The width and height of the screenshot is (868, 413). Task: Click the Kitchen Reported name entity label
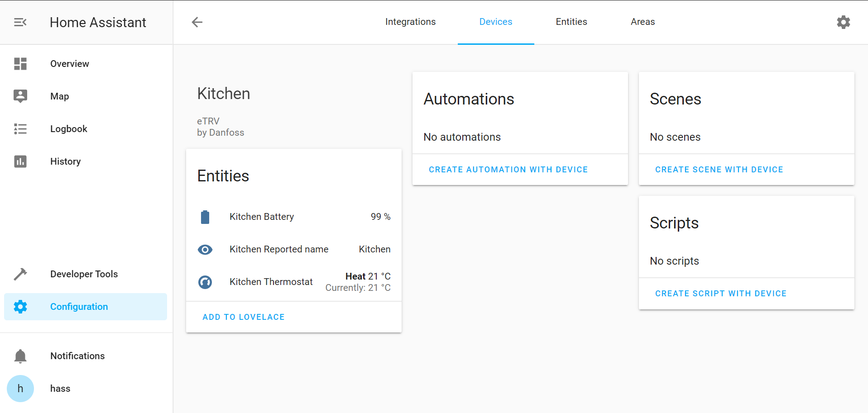click(x=279, y=249)
